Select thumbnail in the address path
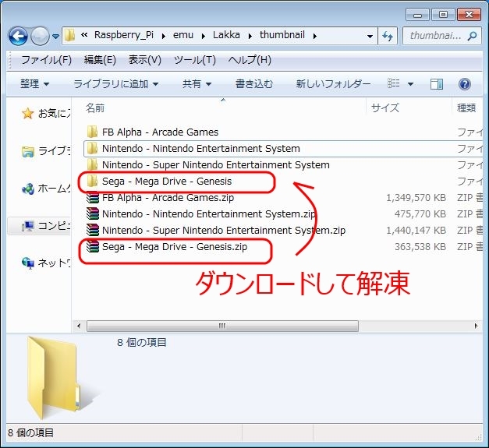This screenshot has height=448, width=489. 282,35
